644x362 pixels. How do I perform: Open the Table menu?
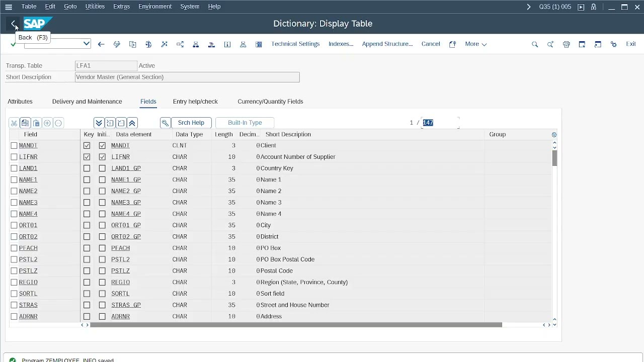[x=29, y=7]
